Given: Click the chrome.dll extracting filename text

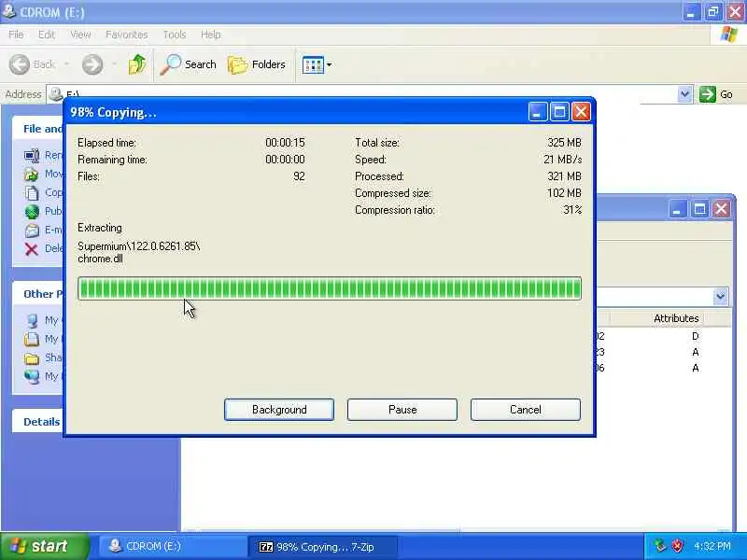Looking at the screenshot, I should click(x=100, y=259).
